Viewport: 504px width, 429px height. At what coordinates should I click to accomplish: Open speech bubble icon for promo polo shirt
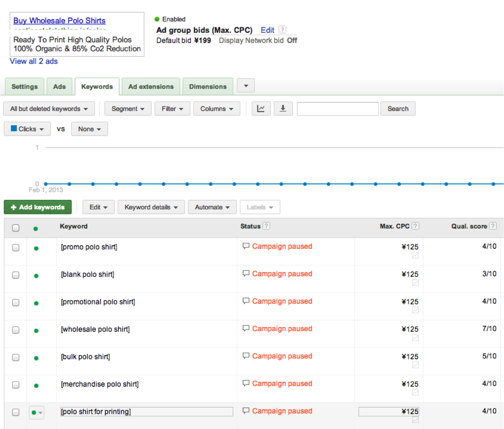coord(246,246)
